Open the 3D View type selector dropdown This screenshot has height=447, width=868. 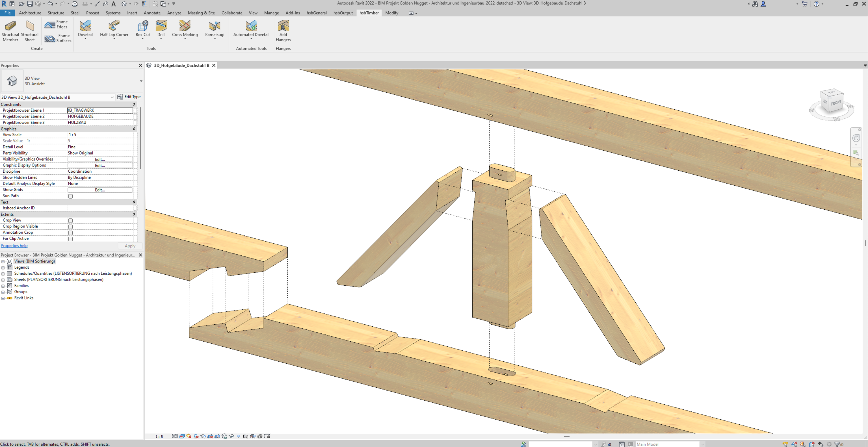point(141,81)
